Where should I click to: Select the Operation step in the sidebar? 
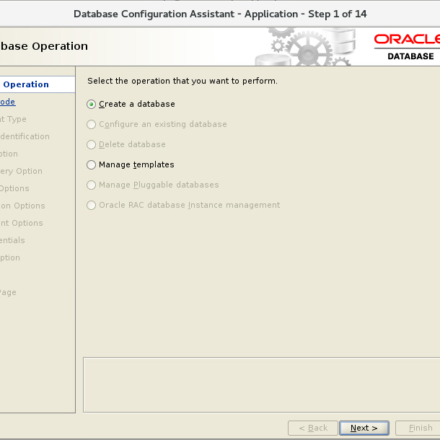coord(26,84)
